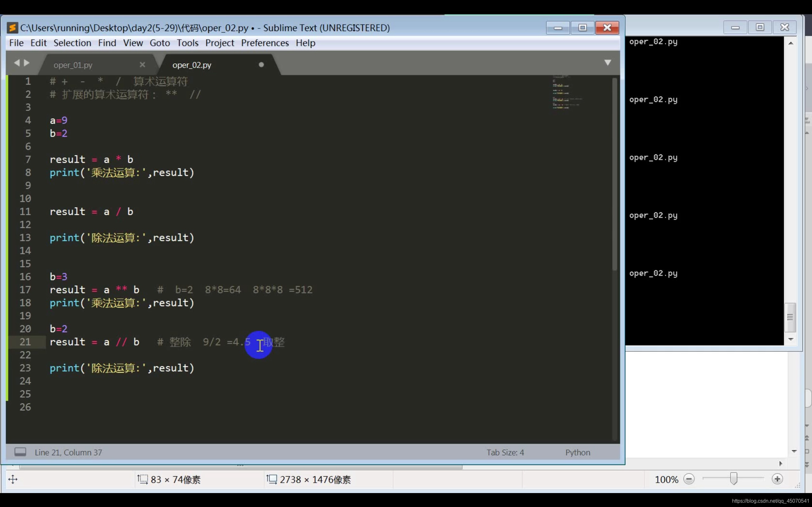Switch to the oper_01.py tab

pyautogui.click(x=73, y=65)
